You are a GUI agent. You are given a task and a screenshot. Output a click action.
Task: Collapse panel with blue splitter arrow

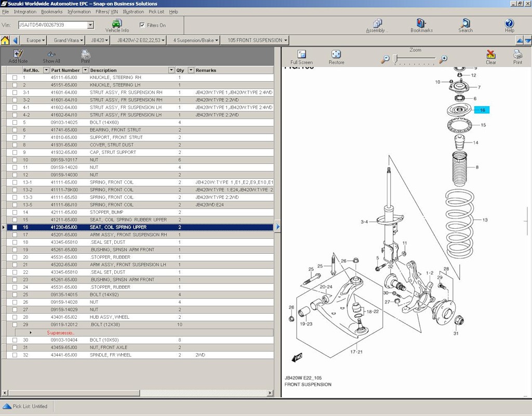point(277,227)
